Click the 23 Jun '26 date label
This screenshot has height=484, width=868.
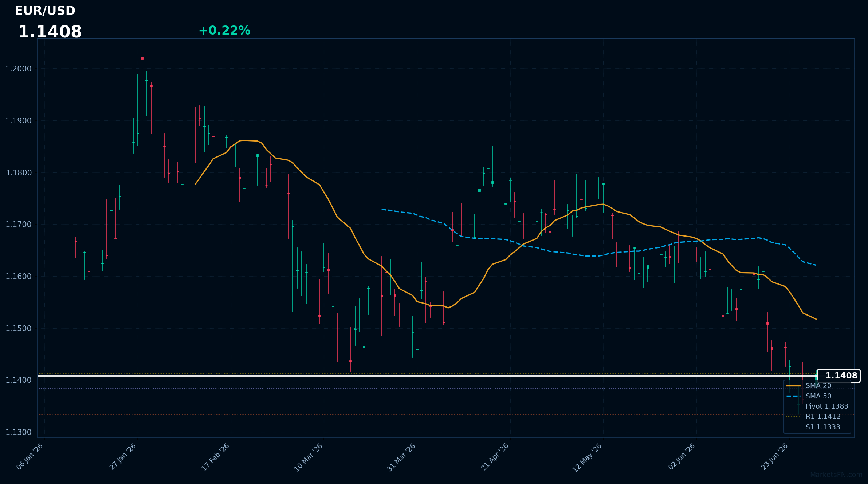point(775,456)
